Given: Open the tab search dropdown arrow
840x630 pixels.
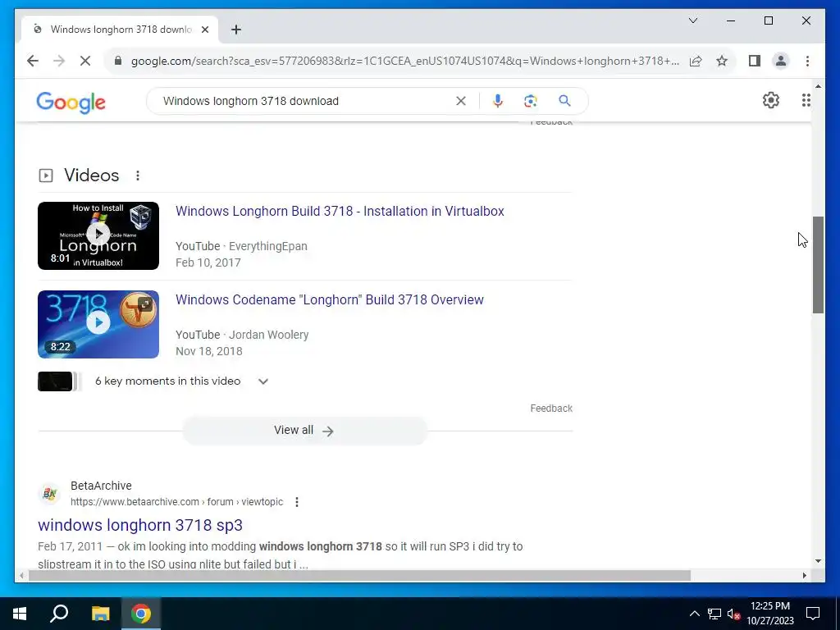Looking at the screenshot, I should point(692,21).
